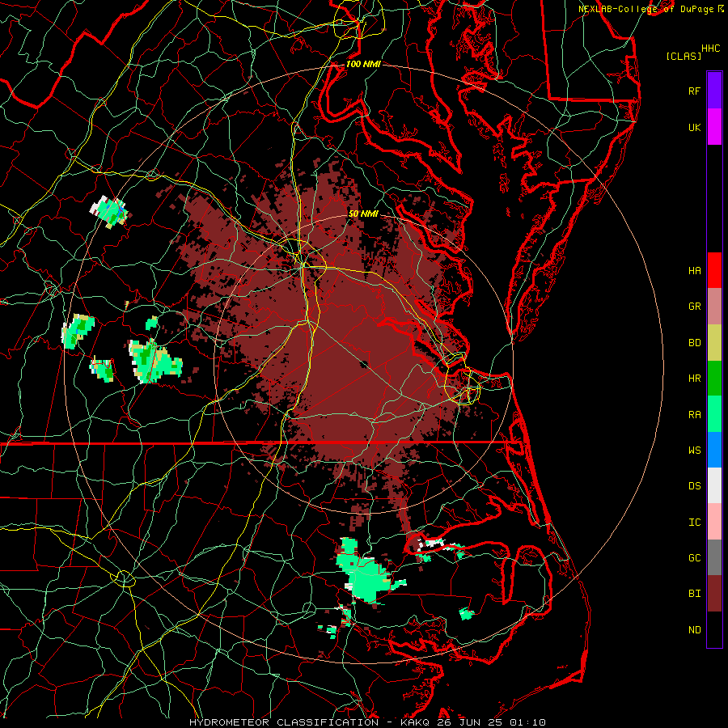Click the HR dark green legend swatch

point(714,379)
